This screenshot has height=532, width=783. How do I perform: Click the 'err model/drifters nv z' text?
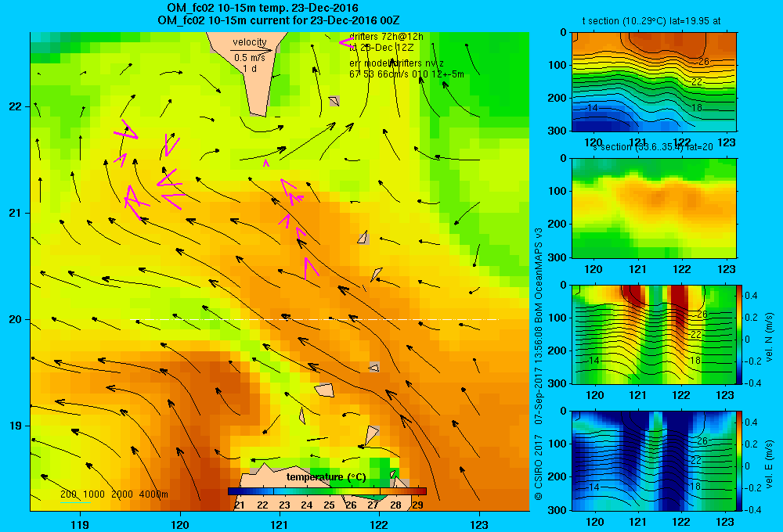pyautogui.click(x=396, y=63)
